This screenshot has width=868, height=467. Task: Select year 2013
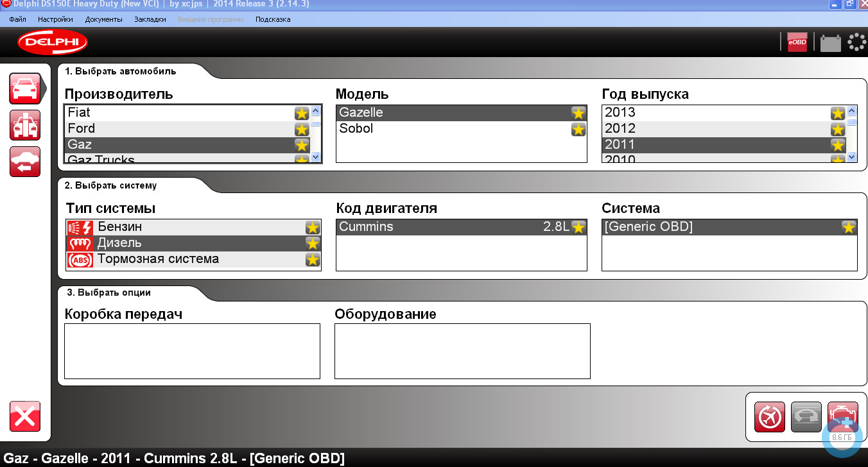click(724, 113)
